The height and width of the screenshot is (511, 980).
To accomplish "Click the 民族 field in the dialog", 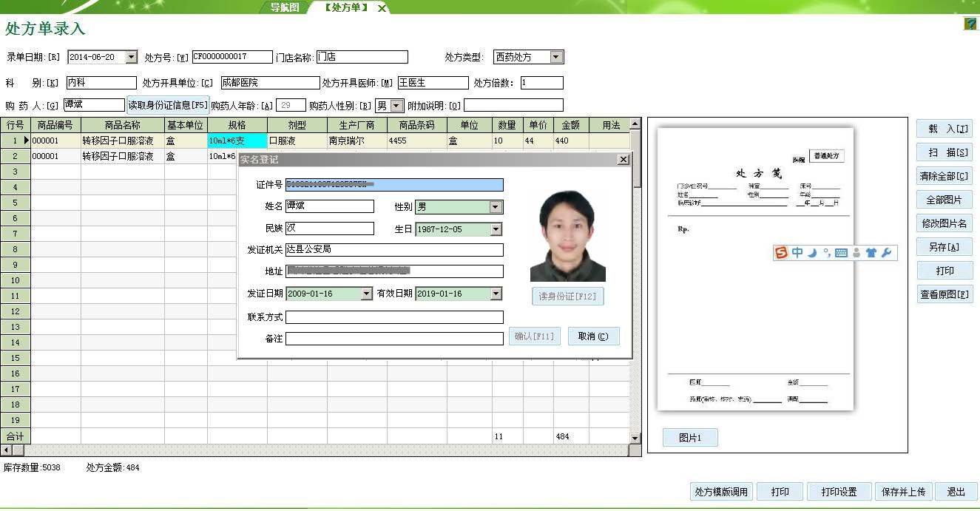I will [330, 229].
